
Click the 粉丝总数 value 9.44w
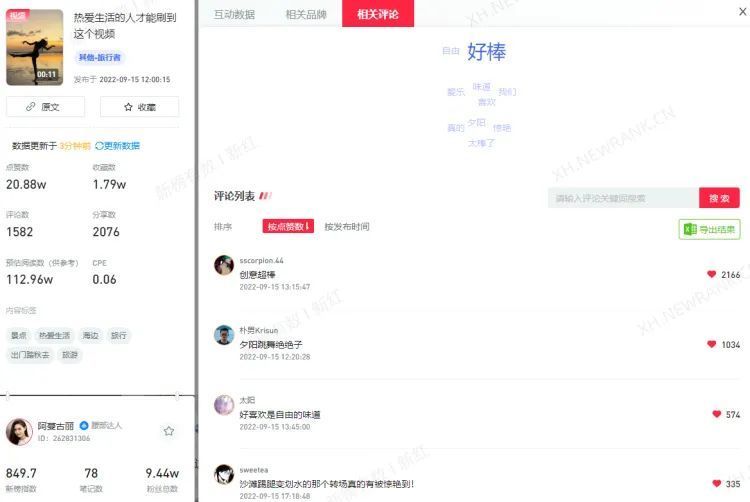click(162, 473)
